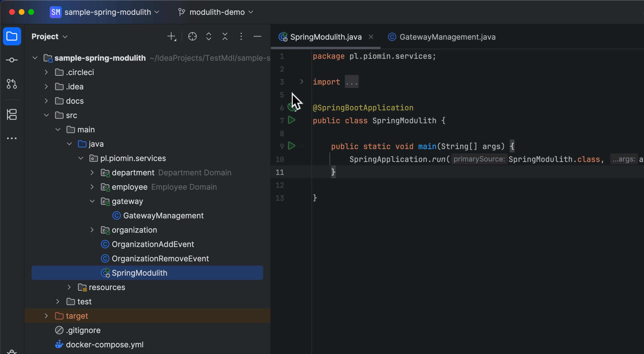Collapse the gateway package node

(x=92, y=201)
